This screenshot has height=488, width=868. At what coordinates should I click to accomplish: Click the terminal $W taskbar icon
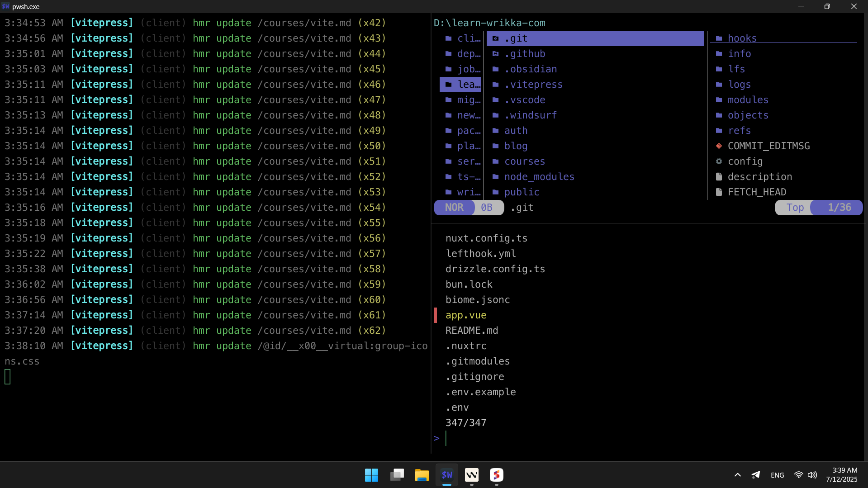coord(447,475)
